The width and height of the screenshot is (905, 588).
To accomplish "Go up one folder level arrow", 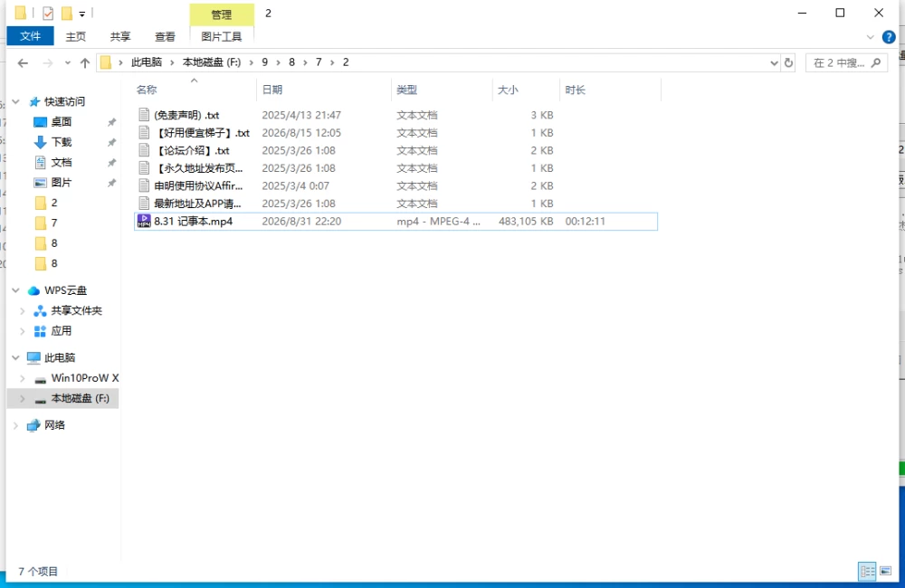I will coord(85,63).
